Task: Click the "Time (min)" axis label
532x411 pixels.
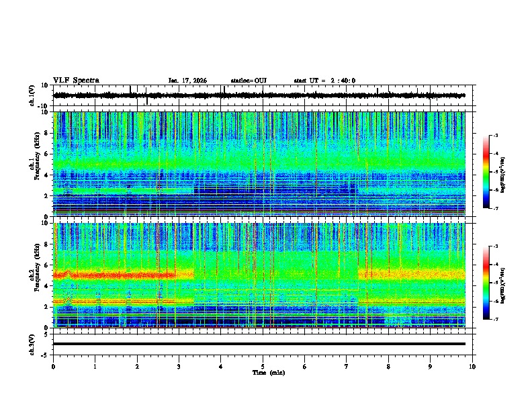Action: tap(269, 373)
